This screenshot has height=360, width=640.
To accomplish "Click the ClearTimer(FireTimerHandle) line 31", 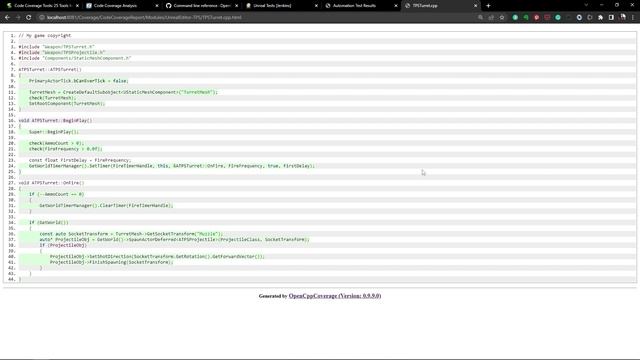I will pos(106,206).
